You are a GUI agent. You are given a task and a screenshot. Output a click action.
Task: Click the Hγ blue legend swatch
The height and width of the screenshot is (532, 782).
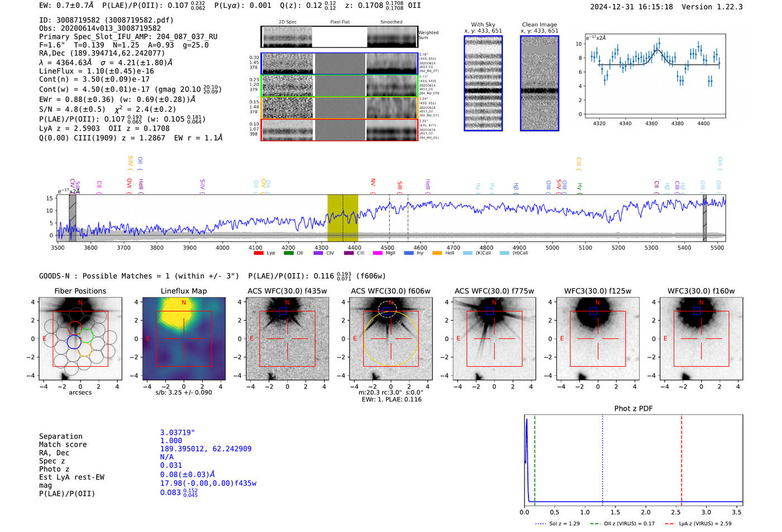point(409,253)
